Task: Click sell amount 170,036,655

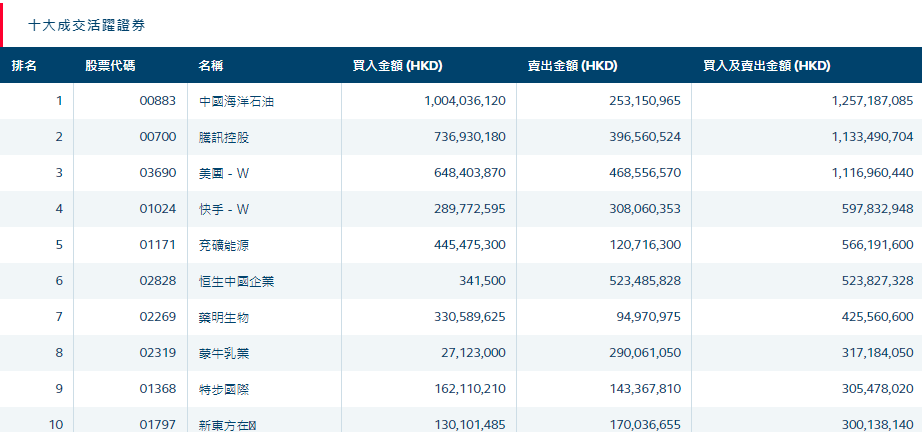Action: click(x=645, y=424)
